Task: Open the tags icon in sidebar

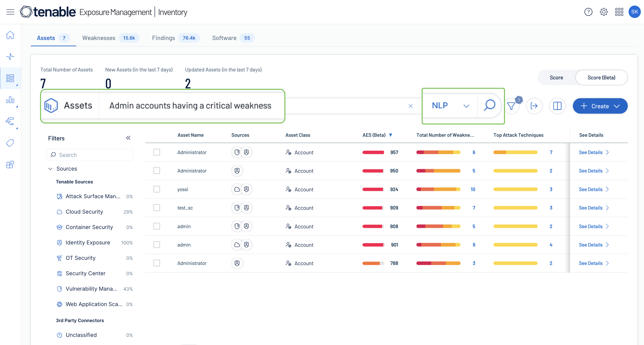Action: [x=10, y=143]
